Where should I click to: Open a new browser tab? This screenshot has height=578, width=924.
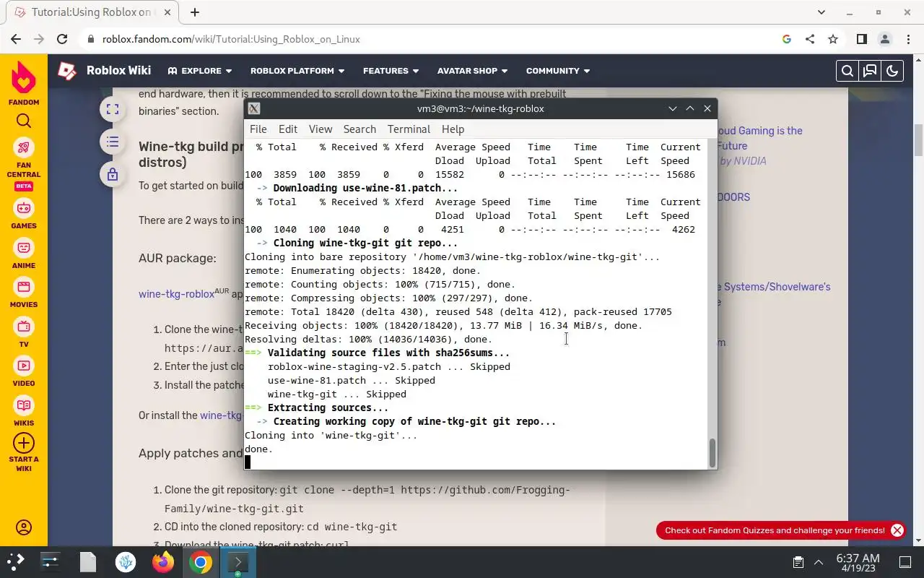click(x=195, y=12)
